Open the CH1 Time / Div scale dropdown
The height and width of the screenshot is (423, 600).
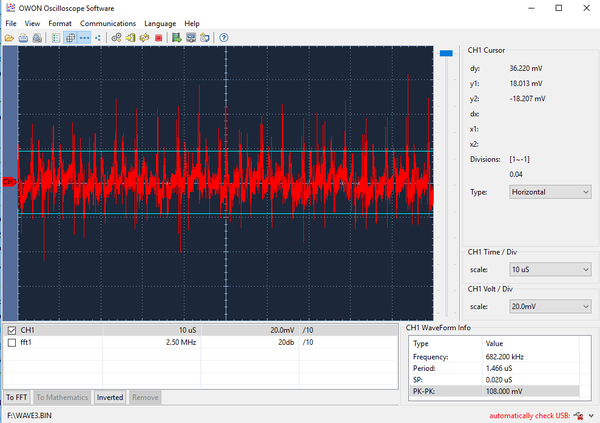pyautogui.click(x=550, y=269)
